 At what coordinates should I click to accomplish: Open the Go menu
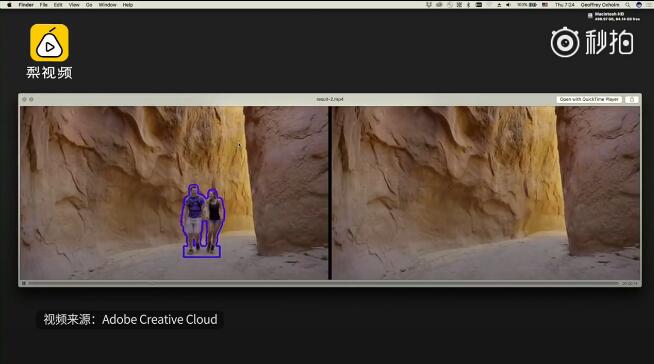89,5
